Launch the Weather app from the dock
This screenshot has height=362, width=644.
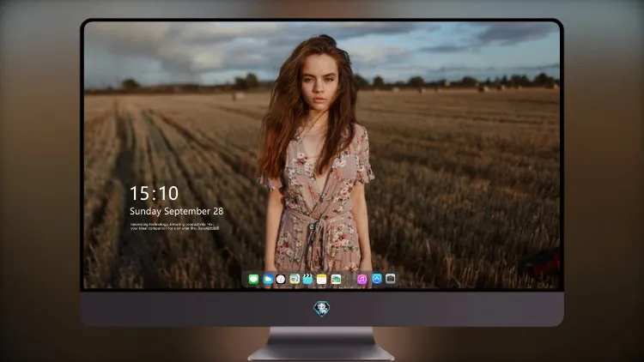coord(267,279)
